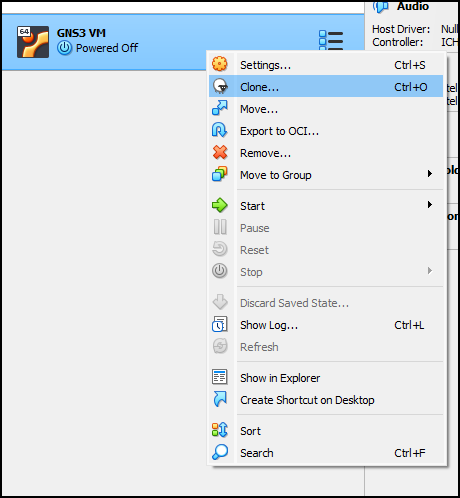Select Show Log... menu entry
The height and width of the screenshot is (498, 460).
tap(326, 325)
